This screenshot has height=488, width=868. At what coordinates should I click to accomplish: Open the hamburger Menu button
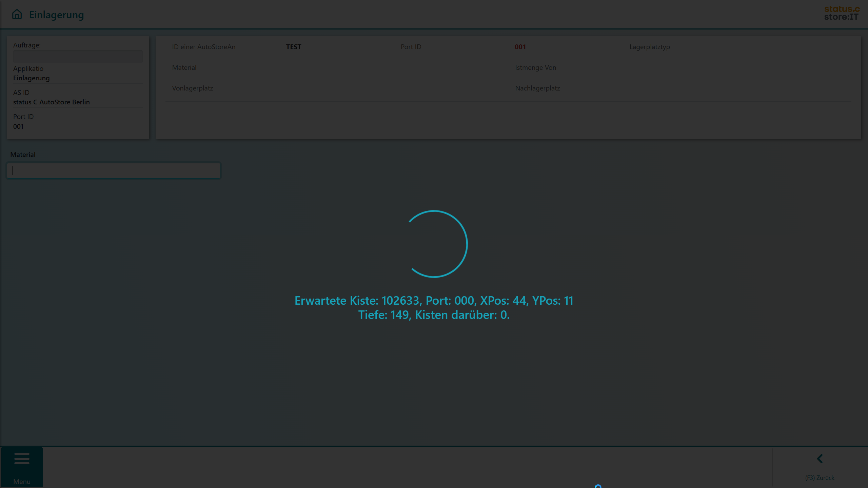pyautogui.click(x=22, y=459)
